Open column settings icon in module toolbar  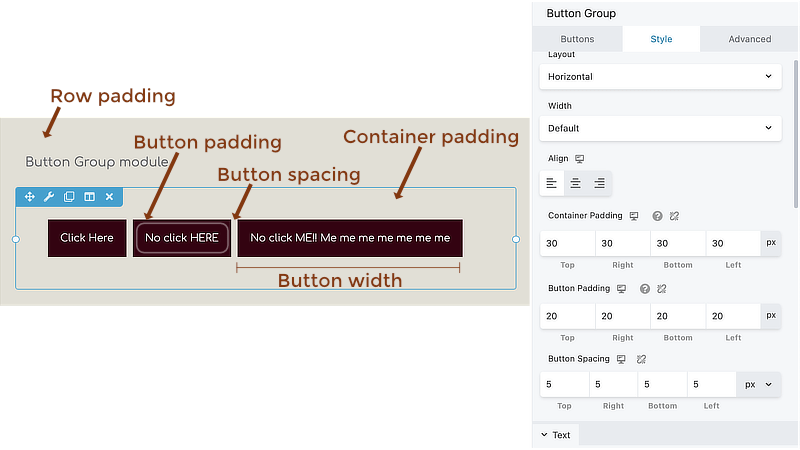tap(89, 197)
